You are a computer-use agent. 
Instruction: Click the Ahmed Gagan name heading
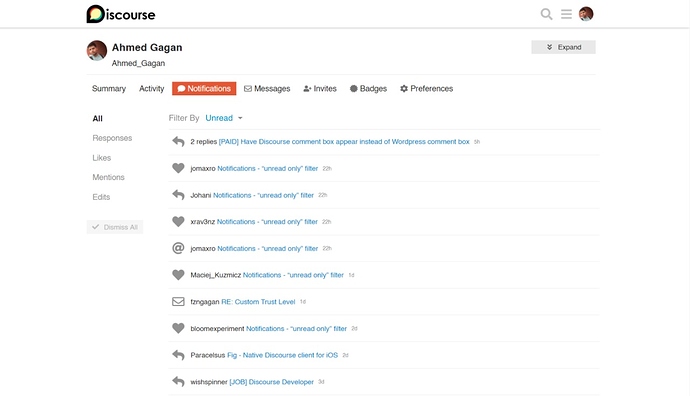click(x=147, y=48)
